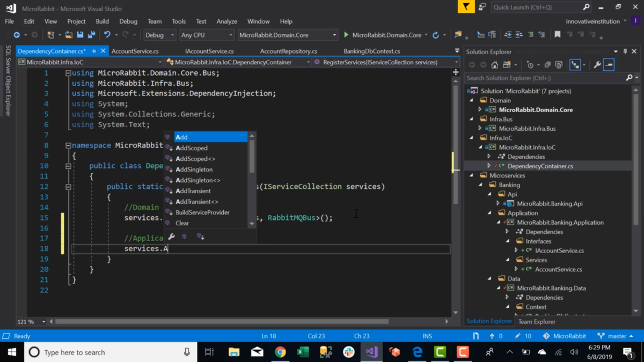Viewport: 644px width, 362px height.
Task: Start debugging with the green play icon
Action: [x=346, y=35]
